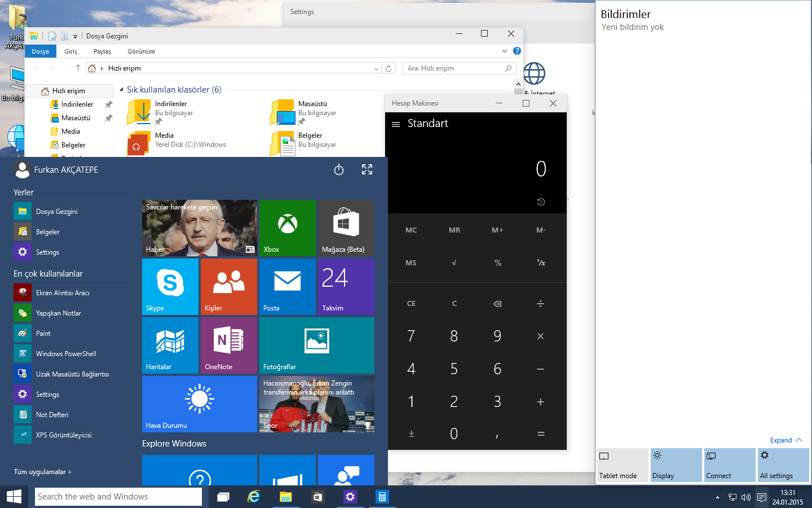Viewport: 812px width, 508px height.
Task: Collapse the Sık kullanılan klasörler group
Action: tap(121, 90)
